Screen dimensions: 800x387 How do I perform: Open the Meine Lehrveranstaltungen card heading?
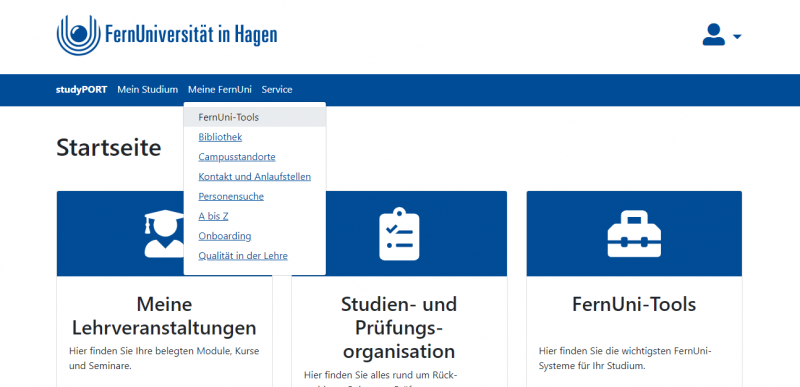164,316
